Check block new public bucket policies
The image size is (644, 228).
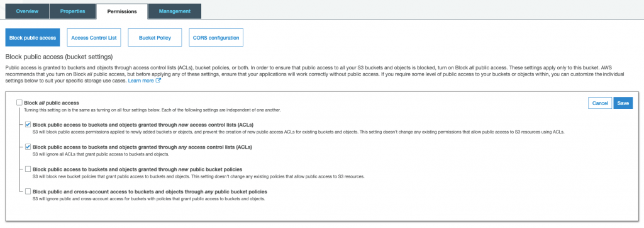(28, 169)
